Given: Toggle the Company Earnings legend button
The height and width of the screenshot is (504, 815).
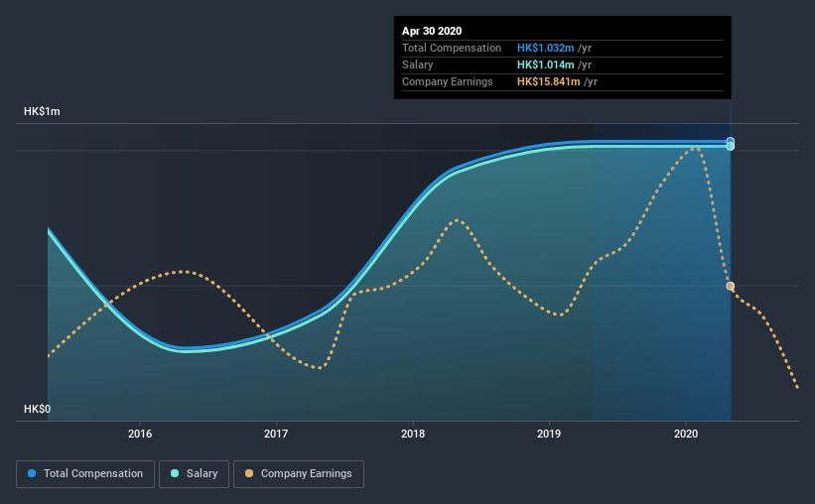Looking at the screenshot, I should point(299,474).
